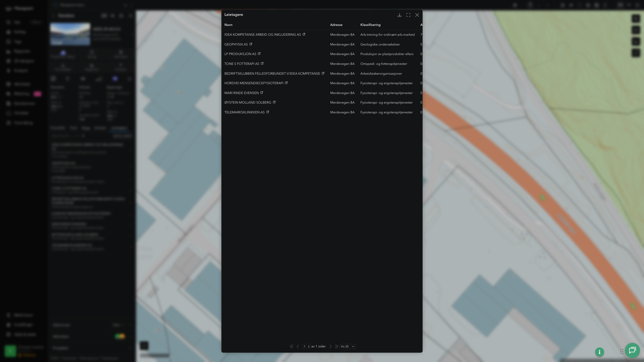Click the 'Arbeidstakerorganisasjoner' classification cell
The image size is (644, 362).
(381, 74)
